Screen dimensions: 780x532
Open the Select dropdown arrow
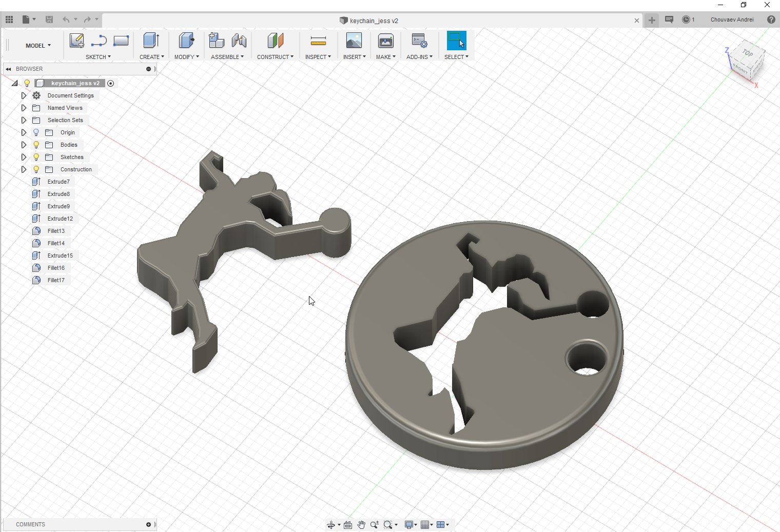pos(466,56)
